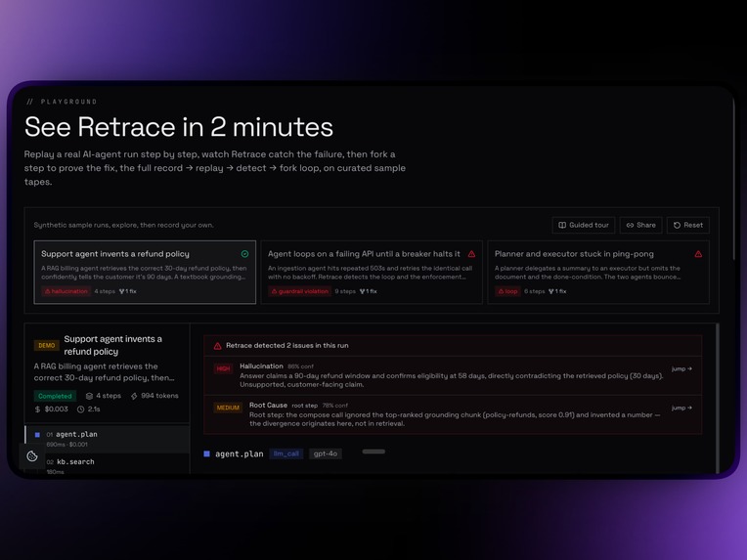Screen dimensions: 747x560
Task: Click blue square beside agent.plan header
Action: pos(206,453)
